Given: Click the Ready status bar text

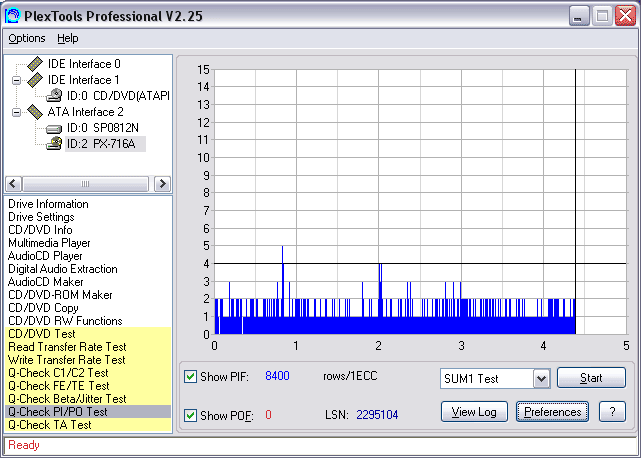Looking at the screenshot, I should (24, 445).
